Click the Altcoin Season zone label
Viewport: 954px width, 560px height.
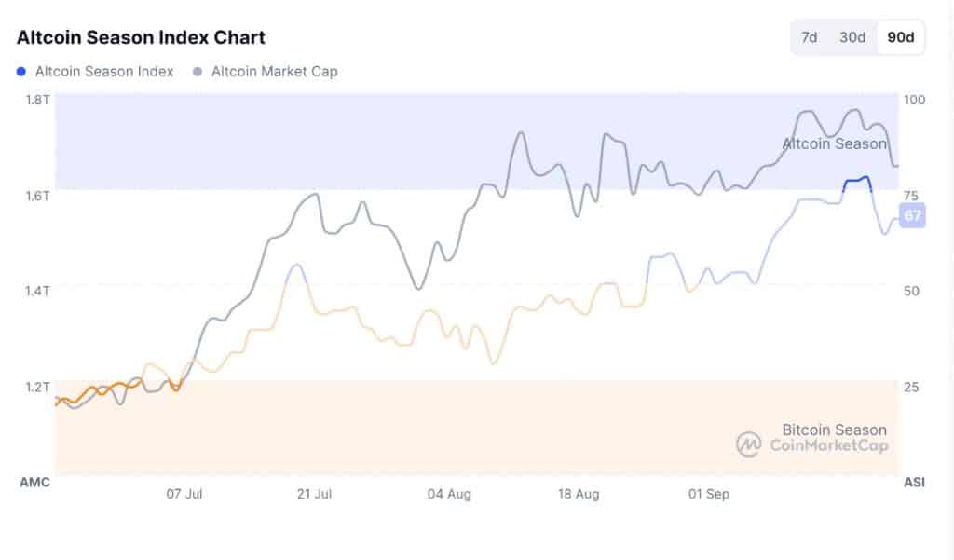(834, 143)
